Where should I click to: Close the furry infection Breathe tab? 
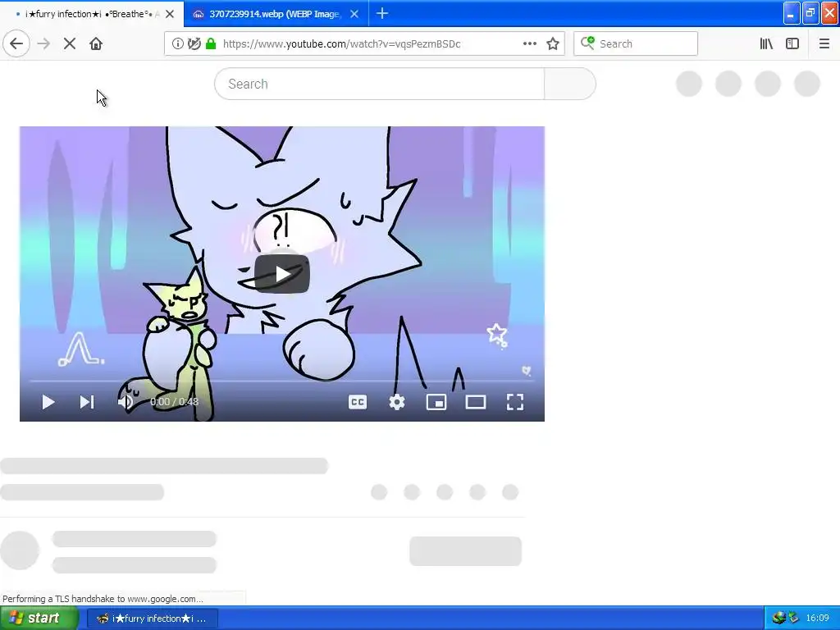pos(170,15)
